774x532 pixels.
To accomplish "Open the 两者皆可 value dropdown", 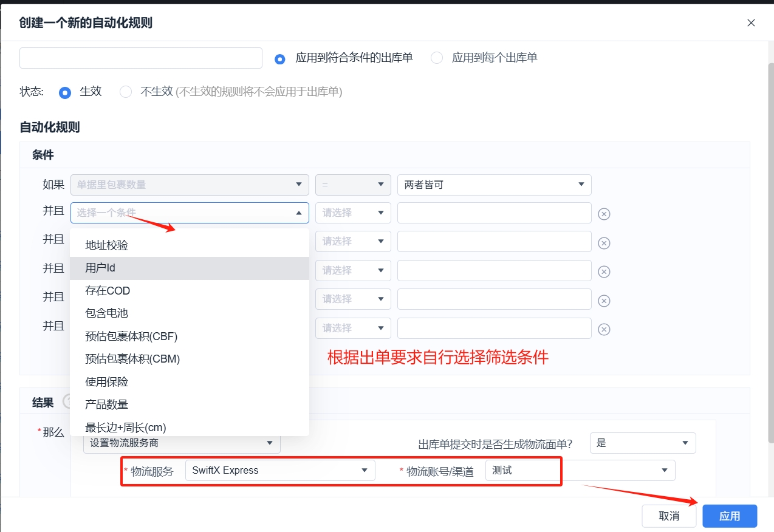I will point(494,185).
